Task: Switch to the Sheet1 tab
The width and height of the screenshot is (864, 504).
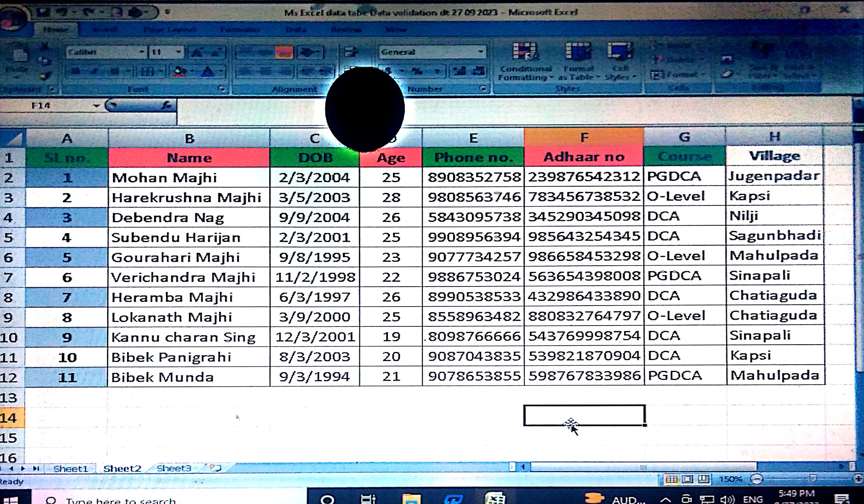Action: pos(71,468)
